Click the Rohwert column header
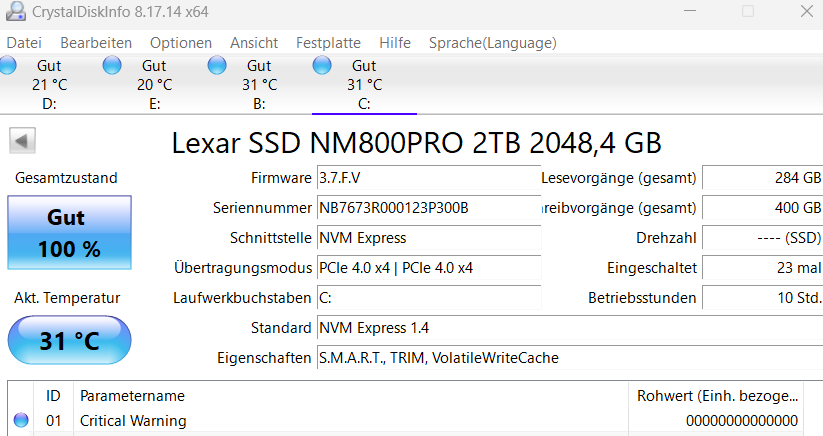Viewport: 823px width, 436px height. 718,396
